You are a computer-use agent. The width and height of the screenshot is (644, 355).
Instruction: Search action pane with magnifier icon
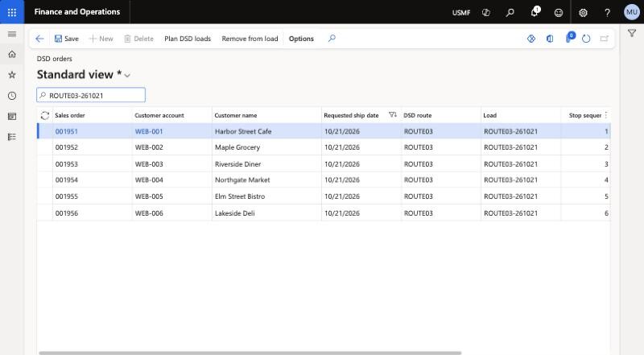(x=332, y=38)
